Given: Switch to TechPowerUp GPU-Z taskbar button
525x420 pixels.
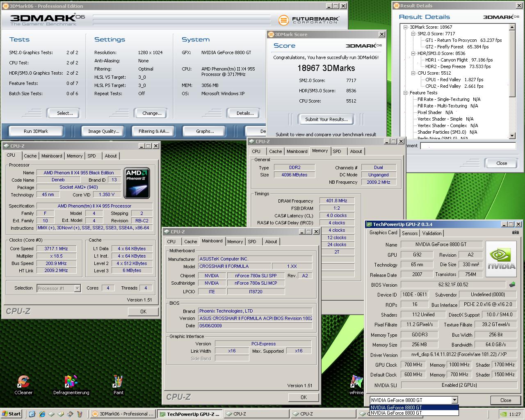Looking at the screenshot, I should coord(190,414).
